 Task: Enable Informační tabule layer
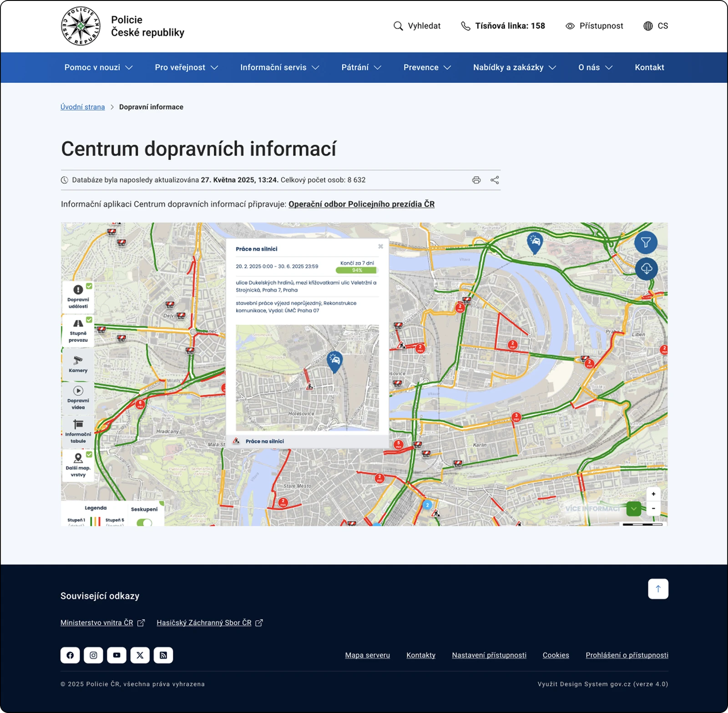pyautogui.click(x=78, y=431)
